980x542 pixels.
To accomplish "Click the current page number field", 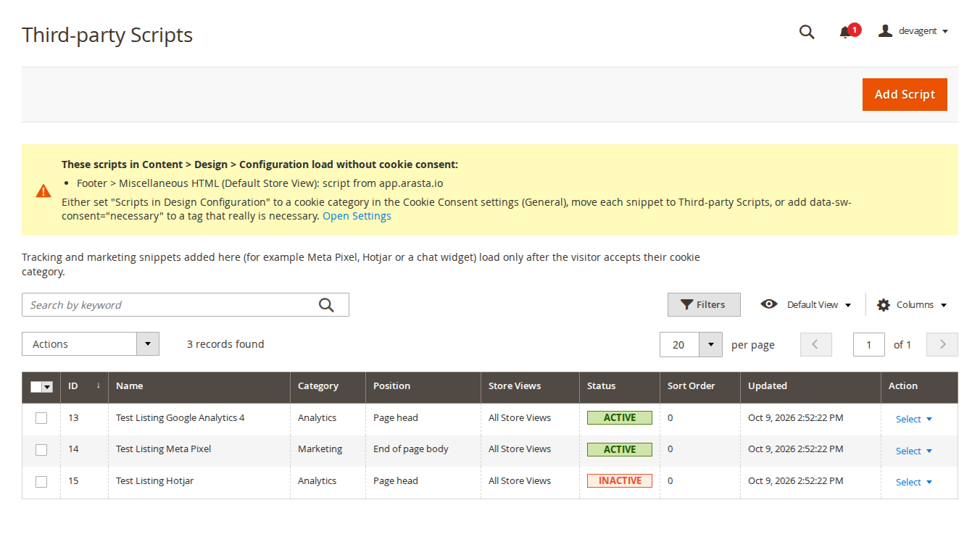I will point(869,345).
